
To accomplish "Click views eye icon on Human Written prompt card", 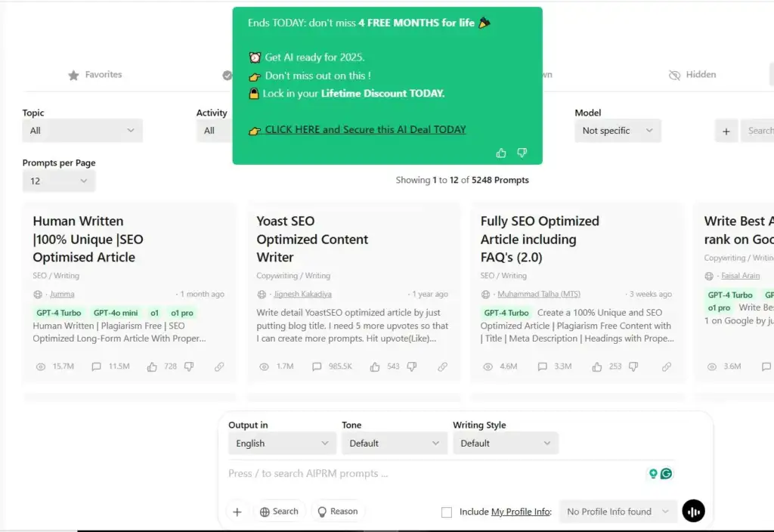I will [x=41, y=367].
